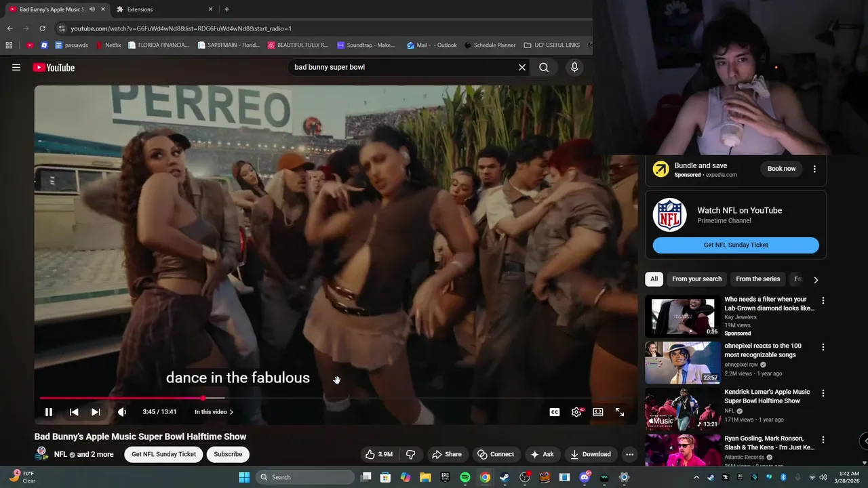The image size is (868, 488).
Task: Click the blue Get NFL Sunday Ticket button
Action: click(736, 245)
